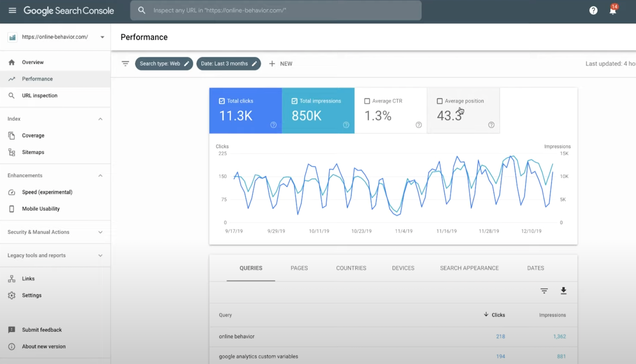
Task: Click the table filter rows icon
Action: 544,291
